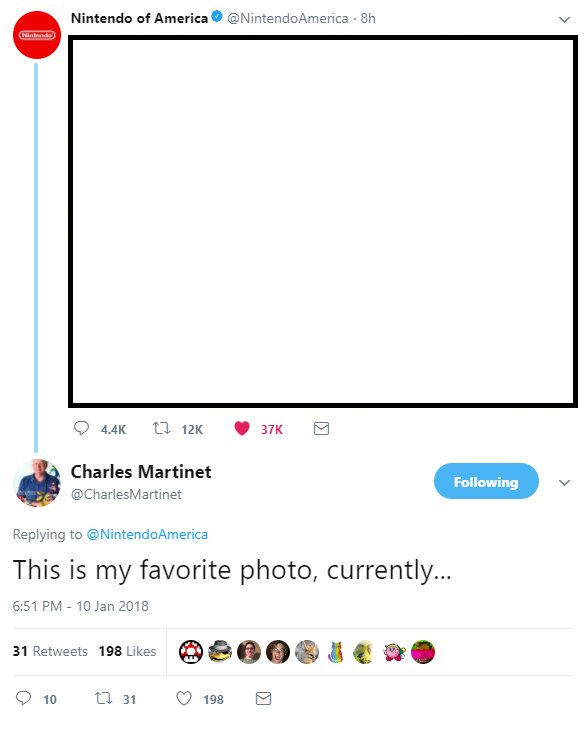The height and width of the screenshot is (734, 588).
Task: Unlike the Nintendo tweet via red heart
Action: pyautogui.click(x=242, y=428)
